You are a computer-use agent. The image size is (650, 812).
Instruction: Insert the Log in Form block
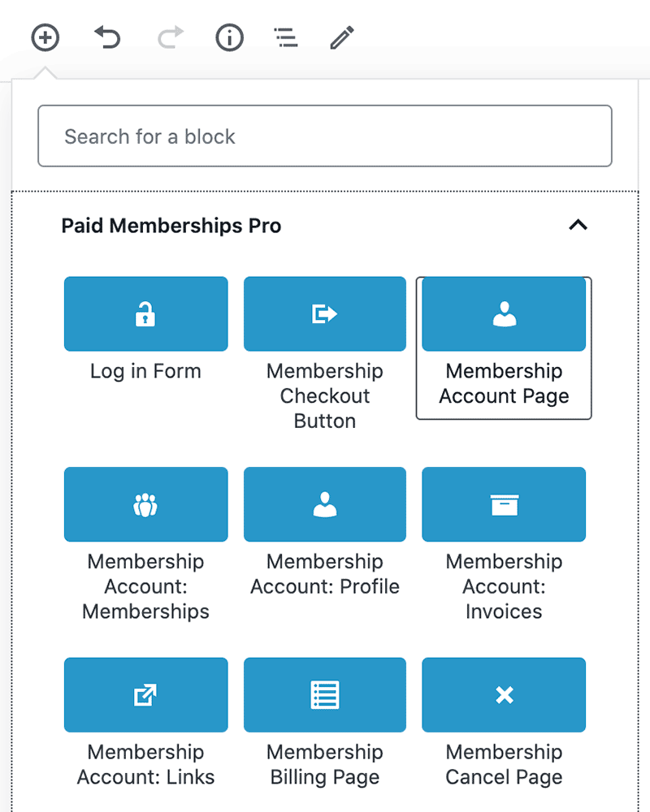pyautogui.click(x=145, y=330)
